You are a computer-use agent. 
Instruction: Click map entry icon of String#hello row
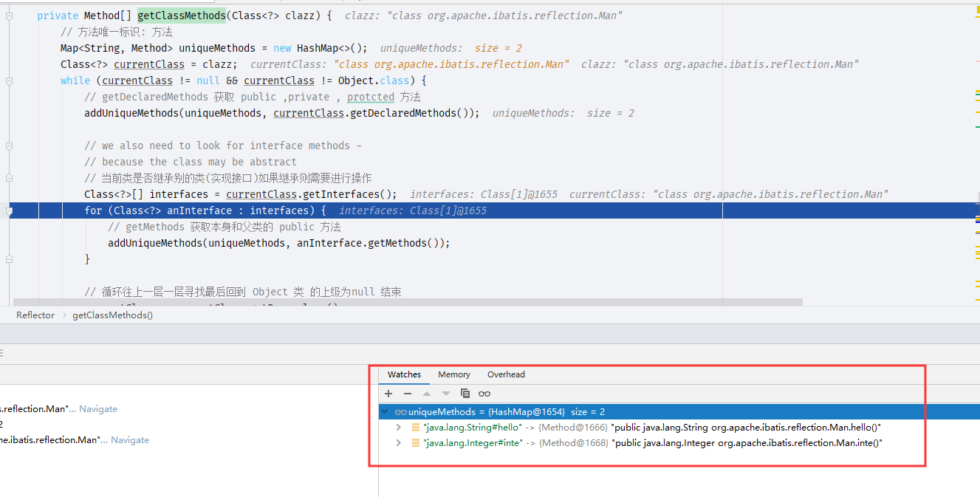pos(415,427)
